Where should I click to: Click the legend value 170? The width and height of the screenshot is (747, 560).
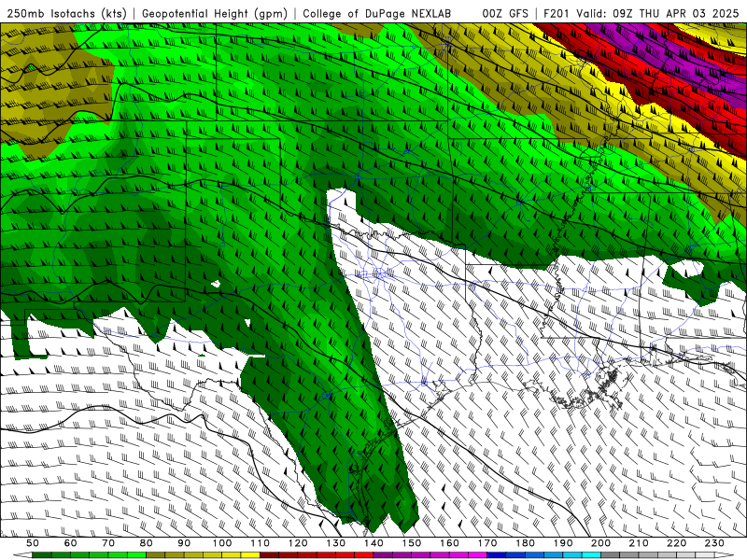[x=487, y=543]
